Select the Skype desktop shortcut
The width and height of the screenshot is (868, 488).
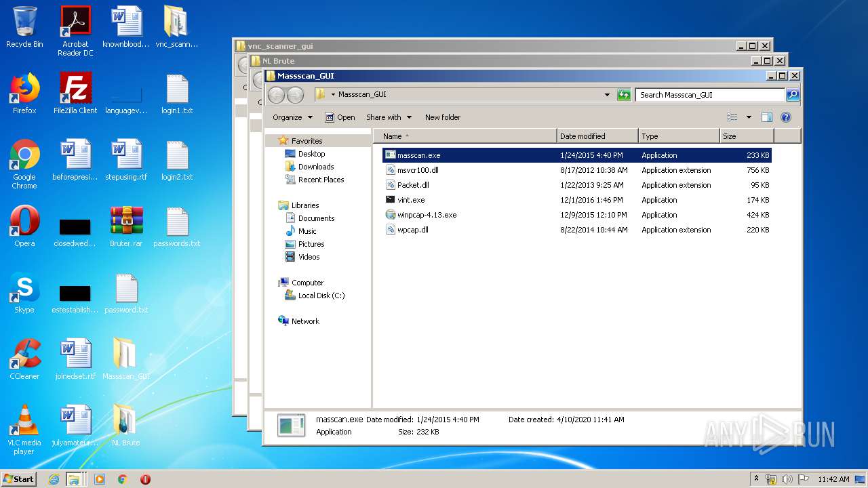point(24,293)
